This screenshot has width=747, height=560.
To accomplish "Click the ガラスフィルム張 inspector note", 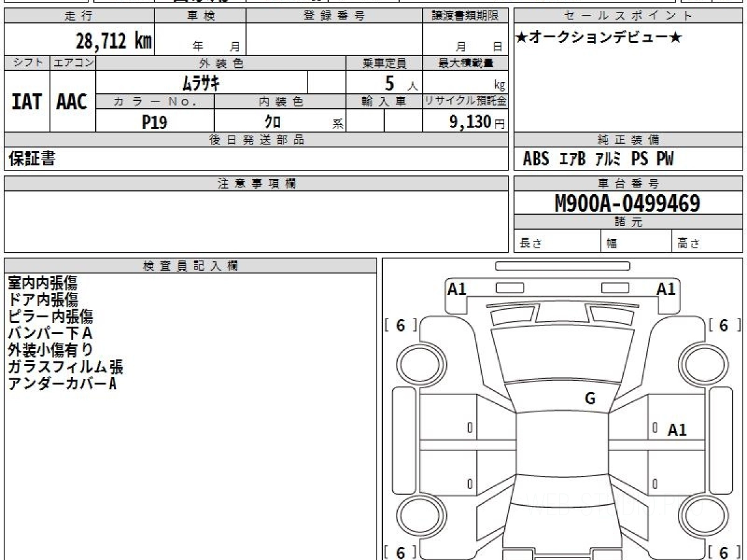I will pos(65,366).
